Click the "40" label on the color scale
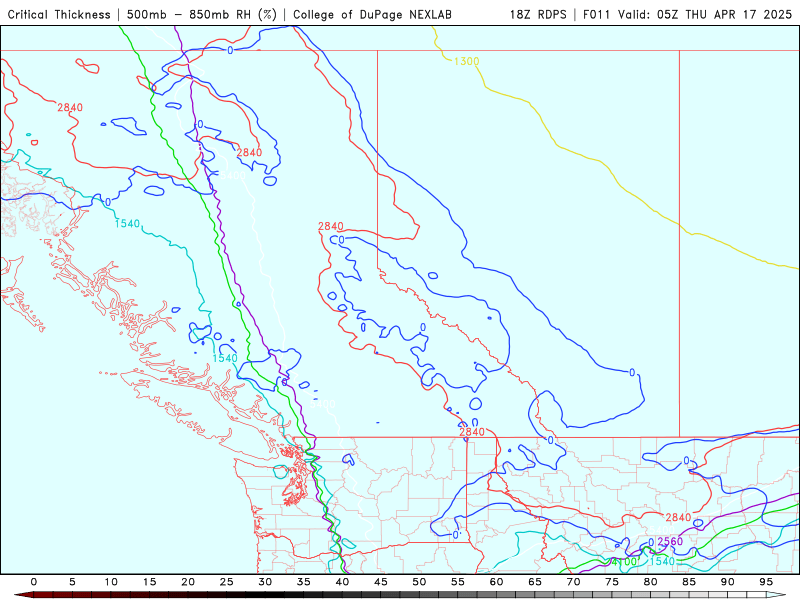This screenshot has height=600, width=800. [342, 582]
